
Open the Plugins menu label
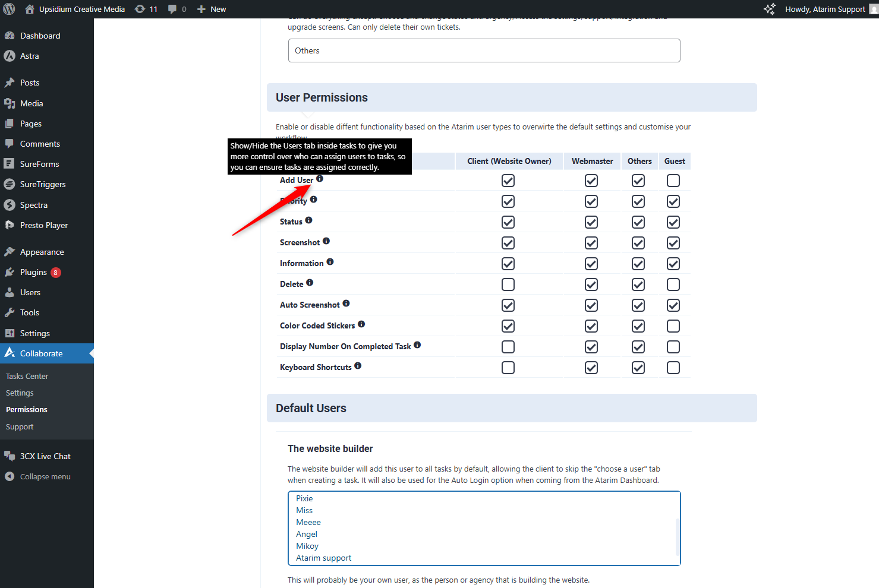click(33, 272)
